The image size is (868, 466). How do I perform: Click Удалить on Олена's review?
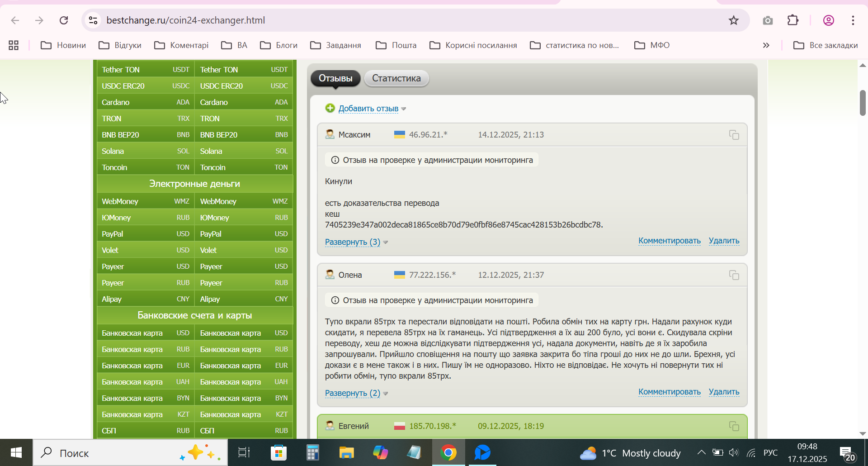click(x=724, y=392)
